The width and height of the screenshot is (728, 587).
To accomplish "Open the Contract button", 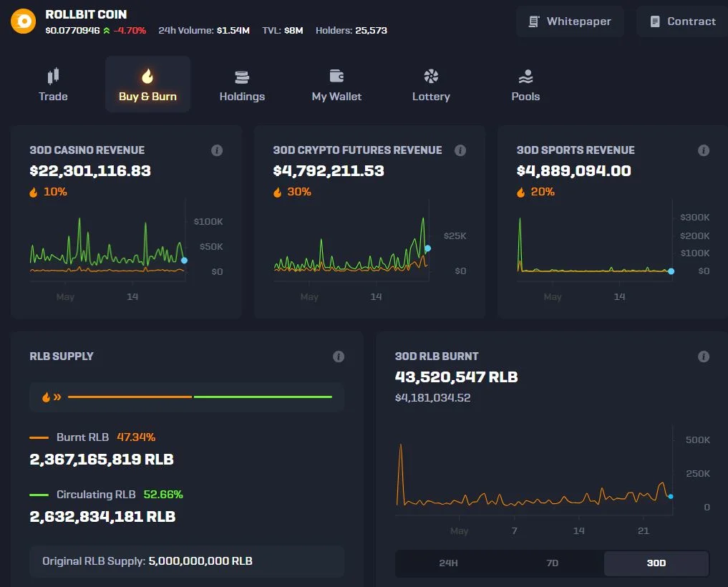I will [682, 21].
